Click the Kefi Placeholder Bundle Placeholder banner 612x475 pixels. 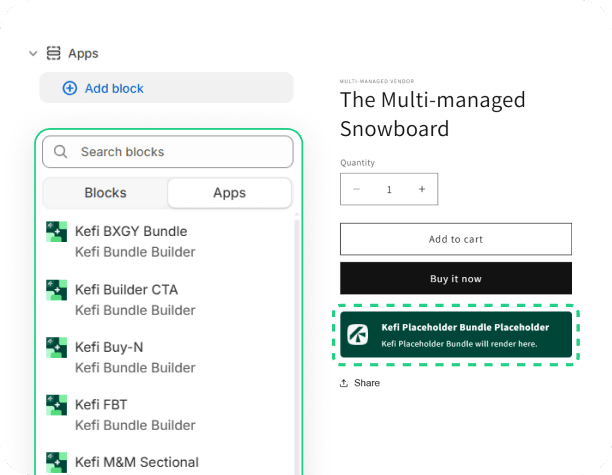(x=456, y=334)
